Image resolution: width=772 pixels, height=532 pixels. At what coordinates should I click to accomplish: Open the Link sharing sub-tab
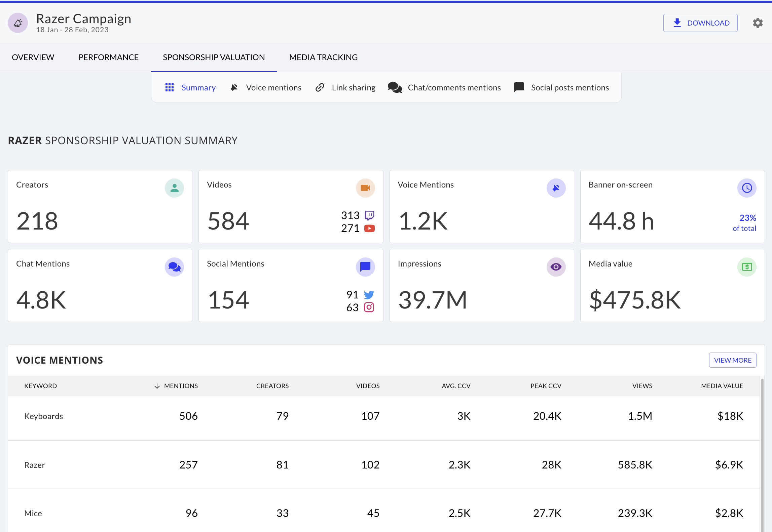tap(345, 88)
